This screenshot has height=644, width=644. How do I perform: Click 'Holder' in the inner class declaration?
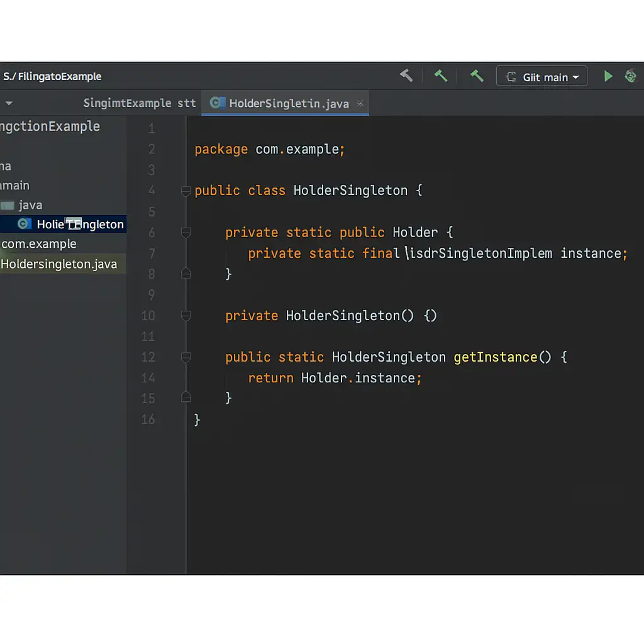pyautogui.click(x=415, y=233)
